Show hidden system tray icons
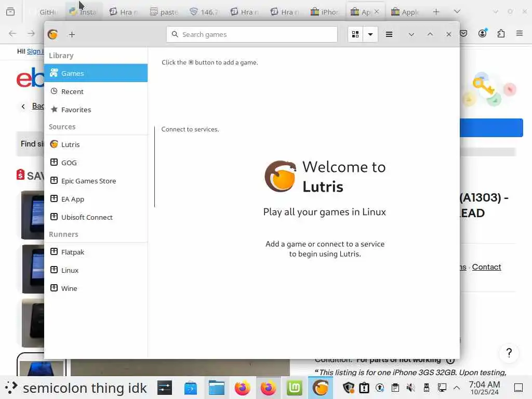Viewport: 532px width, 399px height. coord(457,388)
